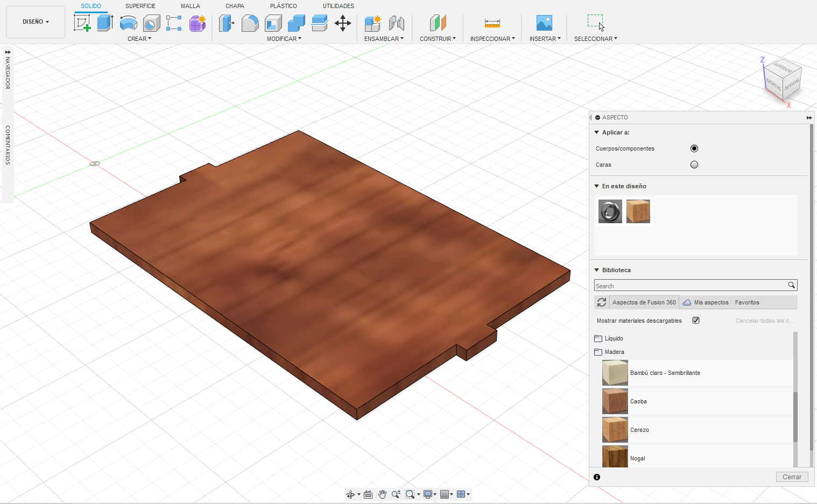Collapse the Aplicar a section
Screen dimensions: 817x504
tap(596, 132)
